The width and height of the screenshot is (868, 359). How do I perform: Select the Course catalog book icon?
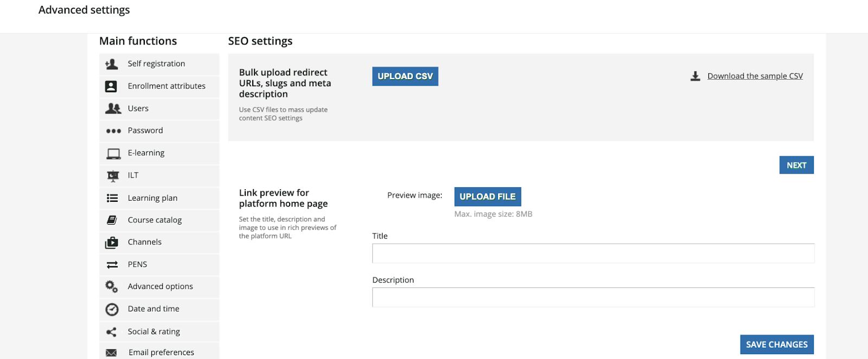click(x=112, y=220)
